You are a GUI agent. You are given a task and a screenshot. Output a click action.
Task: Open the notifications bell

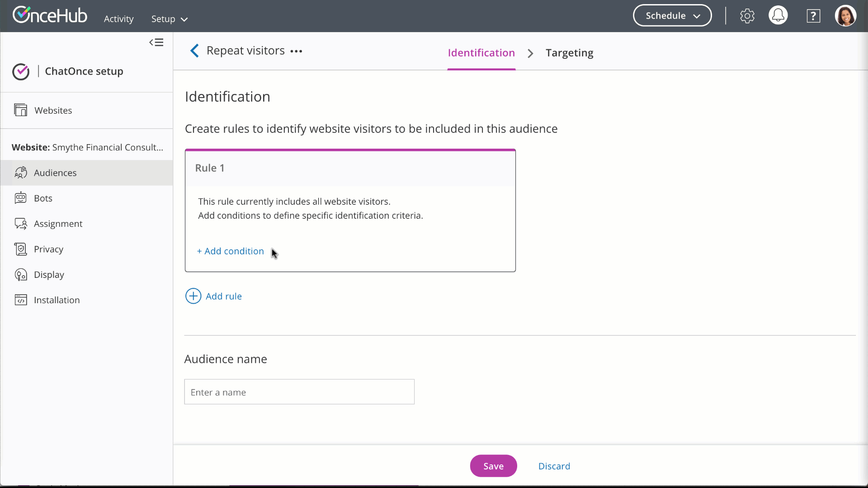coord(778,16)
